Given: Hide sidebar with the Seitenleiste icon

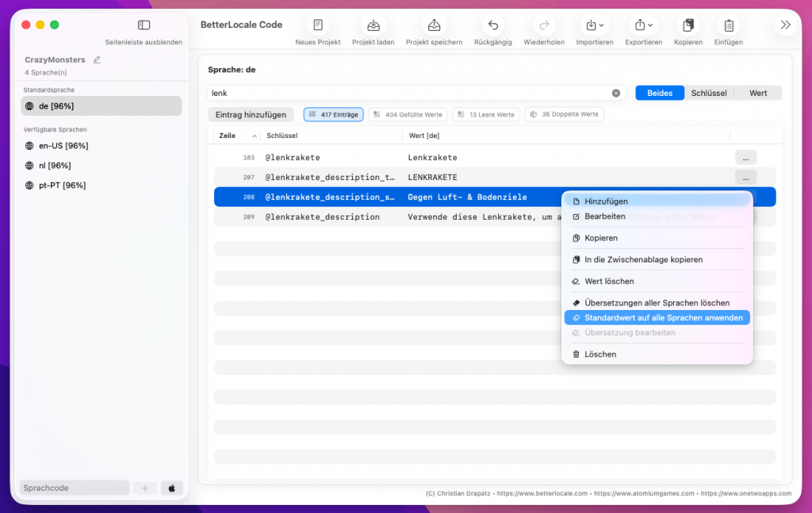Looking at the screenshot, I should click(x=144, y=25).
